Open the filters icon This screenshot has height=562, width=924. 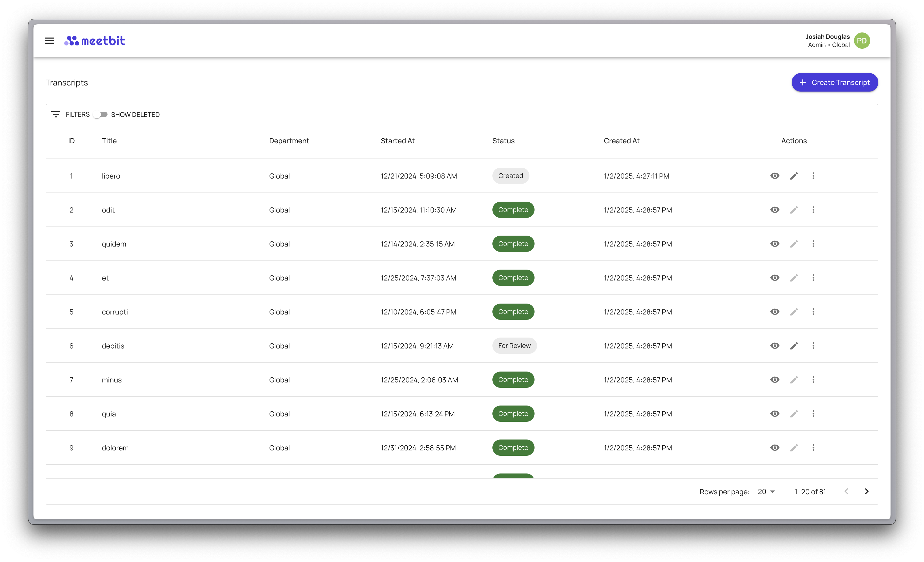click(x=56, y=114)
